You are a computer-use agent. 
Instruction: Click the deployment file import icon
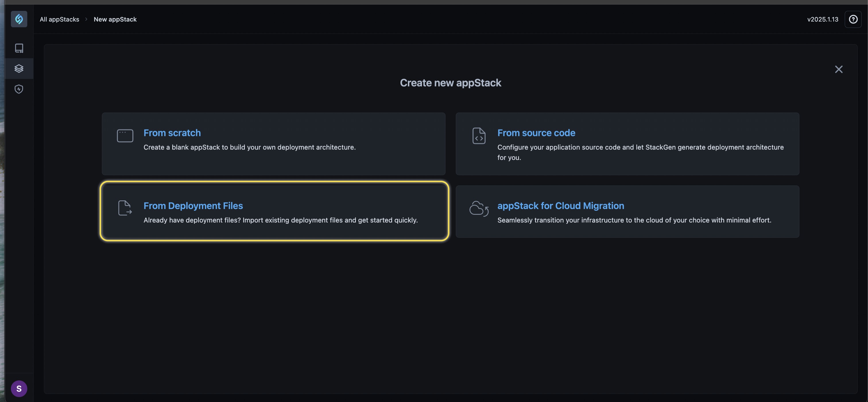tap(125, 208)
